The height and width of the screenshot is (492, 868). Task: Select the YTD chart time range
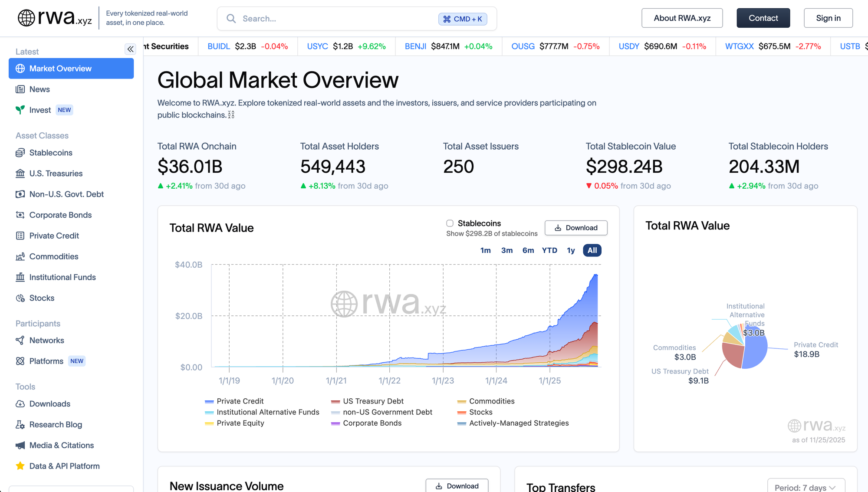[x=549, y=250]
